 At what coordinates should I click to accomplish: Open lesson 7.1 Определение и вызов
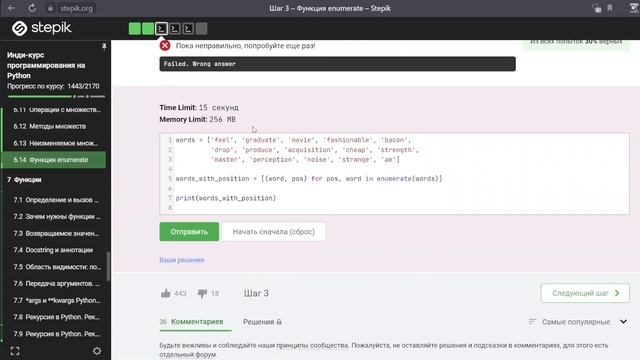56,200
